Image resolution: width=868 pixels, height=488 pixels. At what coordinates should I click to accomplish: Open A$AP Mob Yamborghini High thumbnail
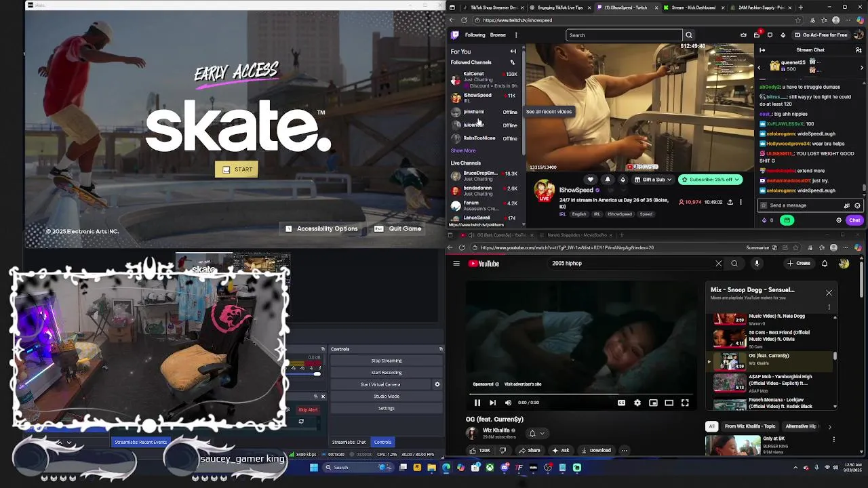[x=730, y=383]
